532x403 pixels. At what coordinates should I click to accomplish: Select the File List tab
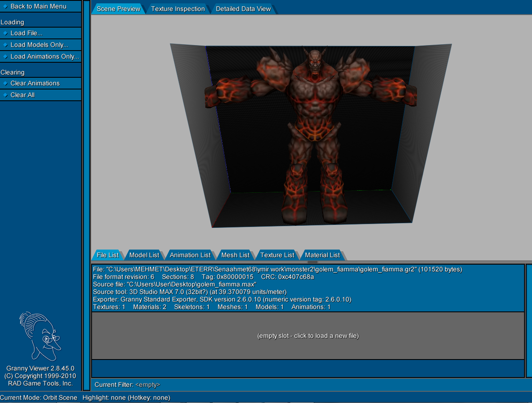tap(107, 255)
